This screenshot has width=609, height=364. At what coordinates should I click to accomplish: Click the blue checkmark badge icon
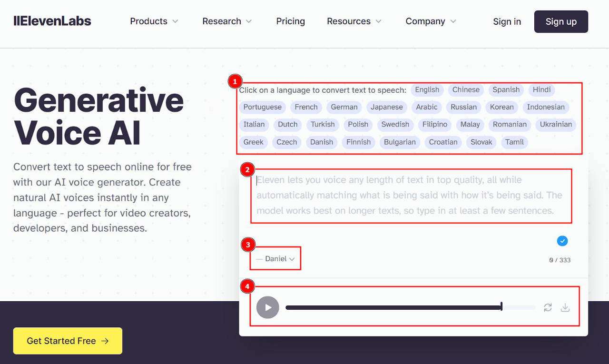point(562,241)
